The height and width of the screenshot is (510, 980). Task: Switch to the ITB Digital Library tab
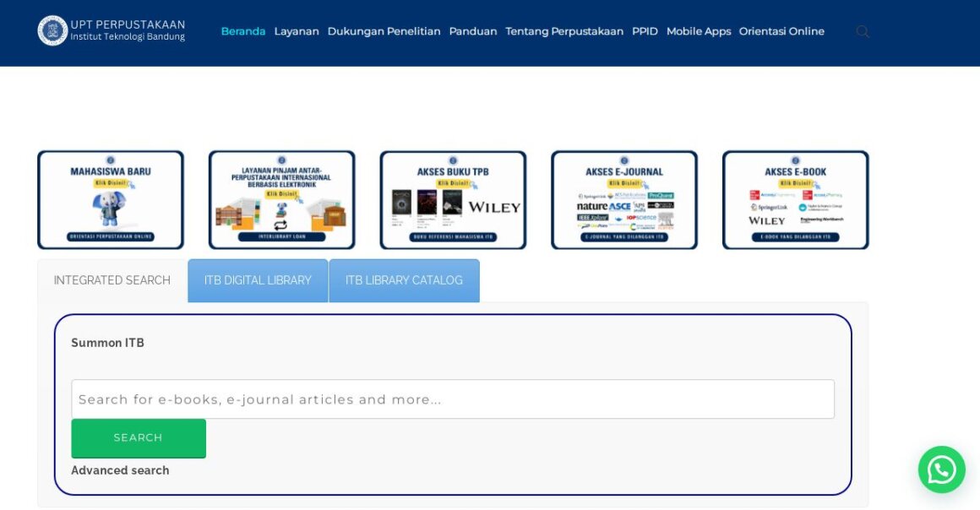[257, 280]
